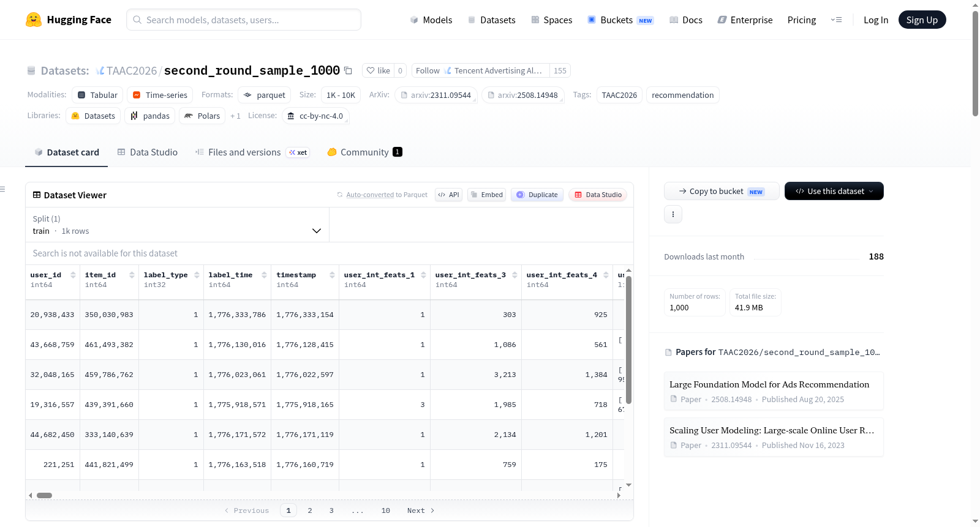Show the +1 more libraries
Viewport: 980px width, 527px height.
click(235, 116)
